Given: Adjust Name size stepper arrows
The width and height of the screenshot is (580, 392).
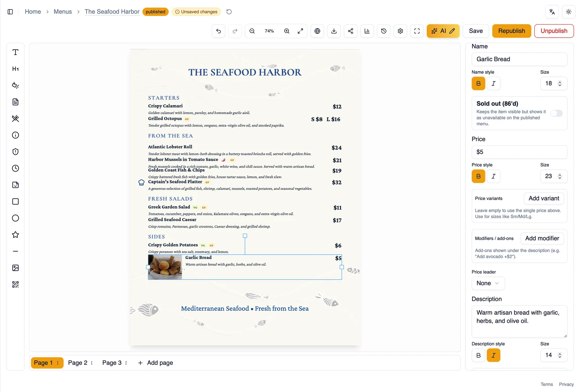Looking at the screenshot, I should pos(560,84).
